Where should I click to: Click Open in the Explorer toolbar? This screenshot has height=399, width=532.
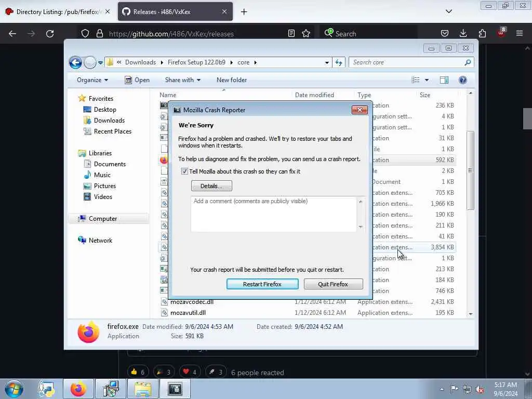[x=137, y=80]
